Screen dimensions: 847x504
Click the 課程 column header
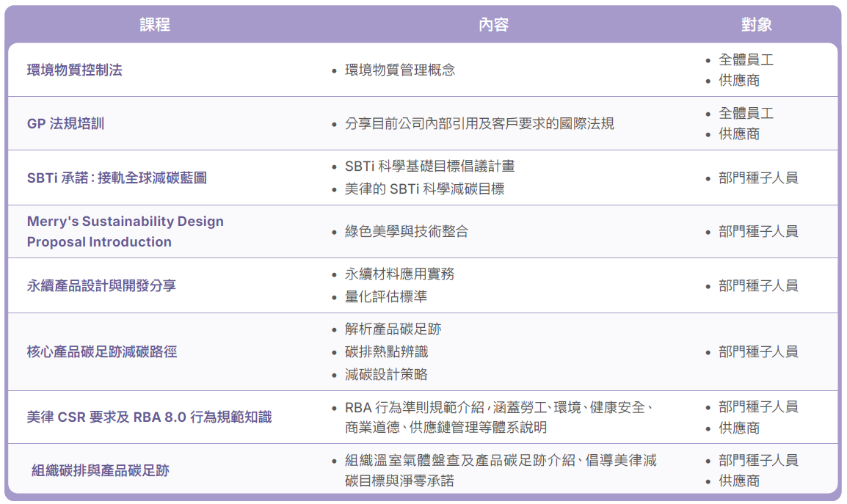(x=155, y=24)
